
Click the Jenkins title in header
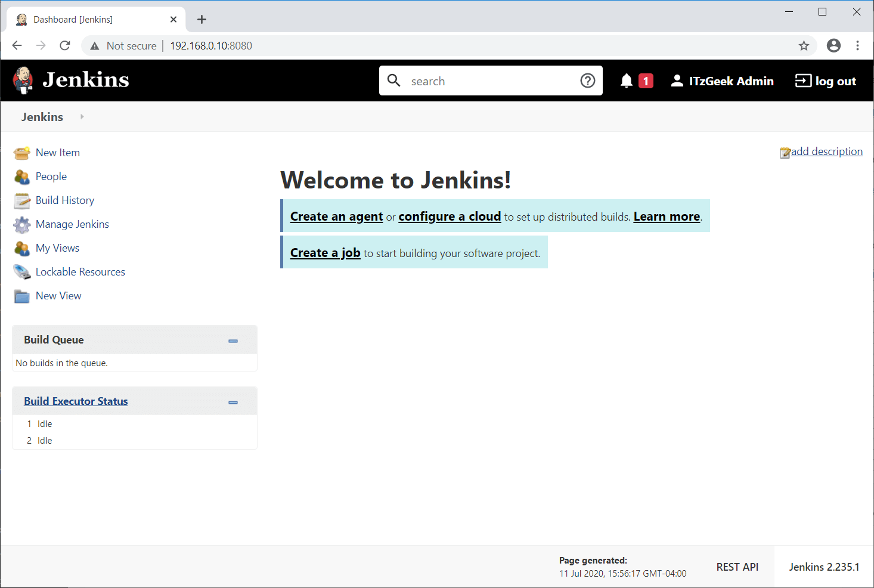pyautogui.click(x=86, y=80)
